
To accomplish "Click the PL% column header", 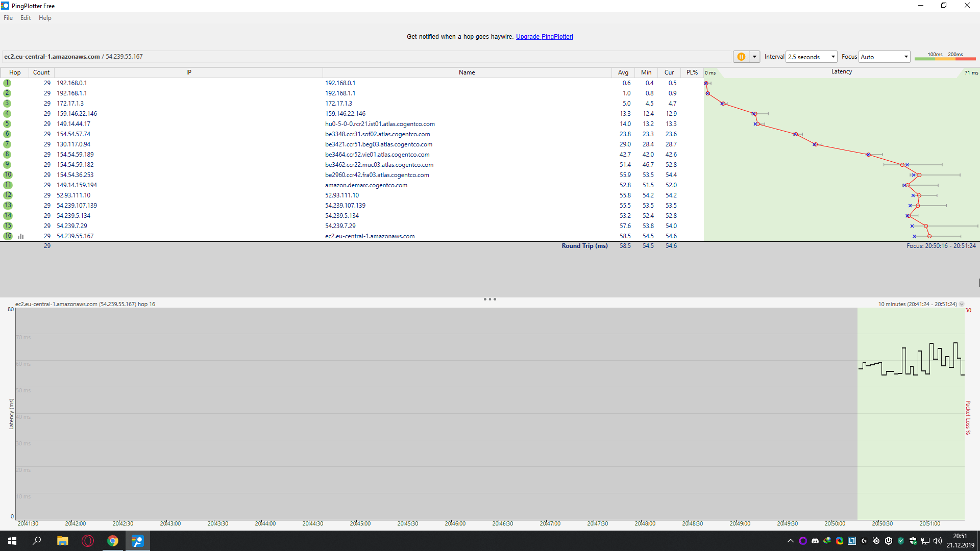I will tap(692, 72).
